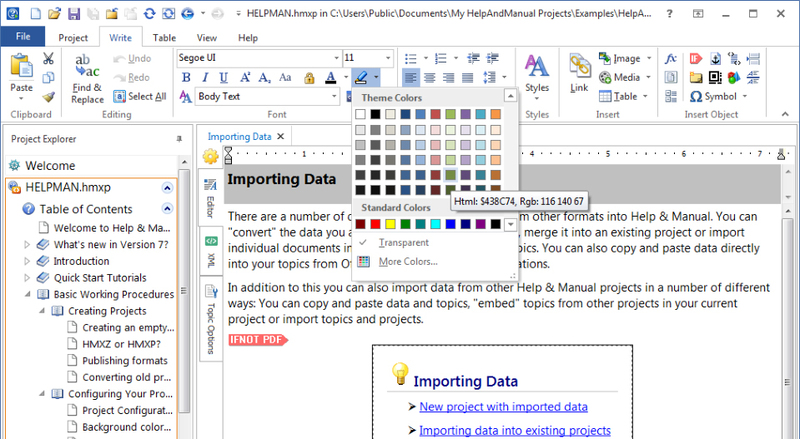800x439 pixels.
Task: Collapse the Creating Projects tree node
Action: point(42,311)
